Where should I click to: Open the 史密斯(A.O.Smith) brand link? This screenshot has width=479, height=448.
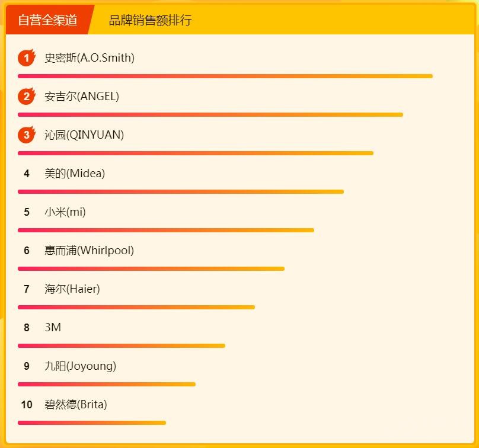90,58
